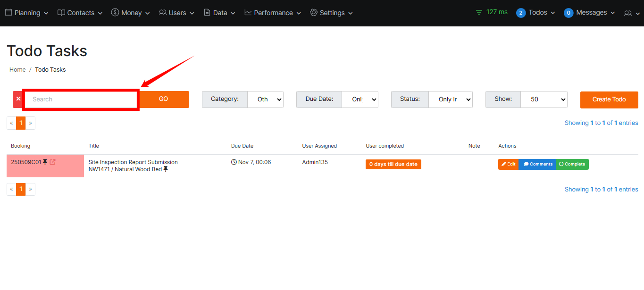Focus the Search input field
Image resolution: width=644 pixels, height=290 pixels.
pos(81,99)
